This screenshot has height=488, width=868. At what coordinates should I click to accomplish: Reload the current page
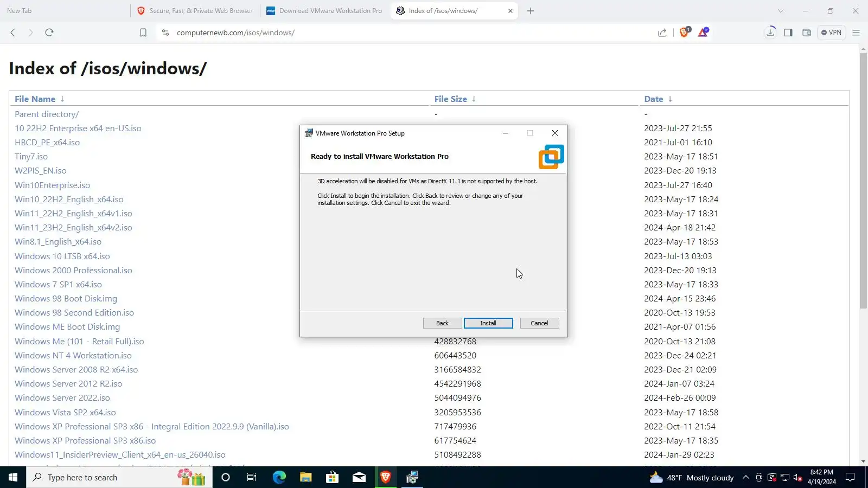(49, 33)
